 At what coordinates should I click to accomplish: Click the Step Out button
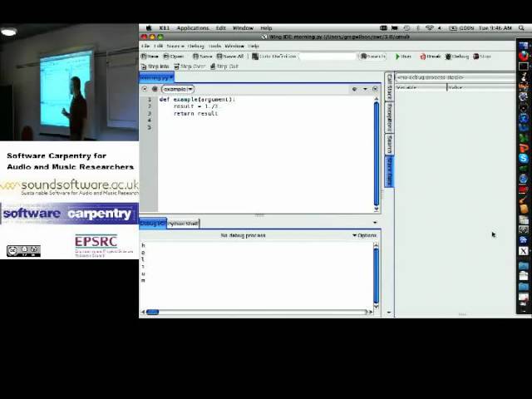(x=224, y=66)
